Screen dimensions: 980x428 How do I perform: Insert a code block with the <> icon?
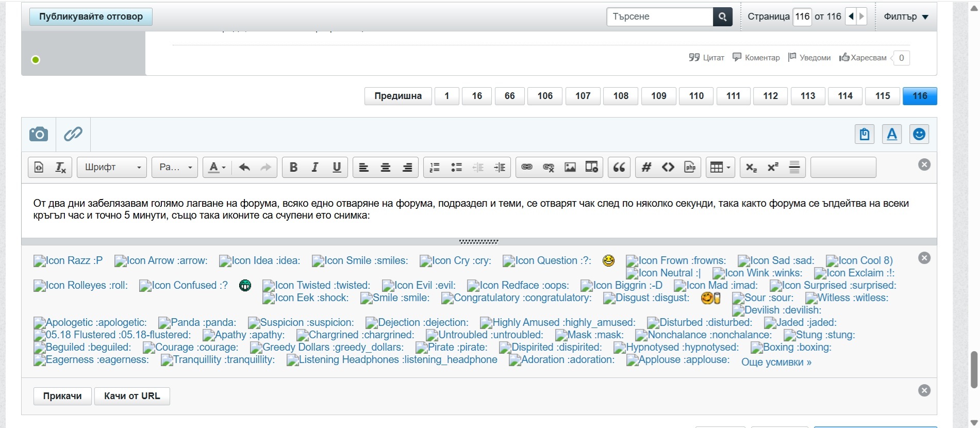click(x=668, y=167)
